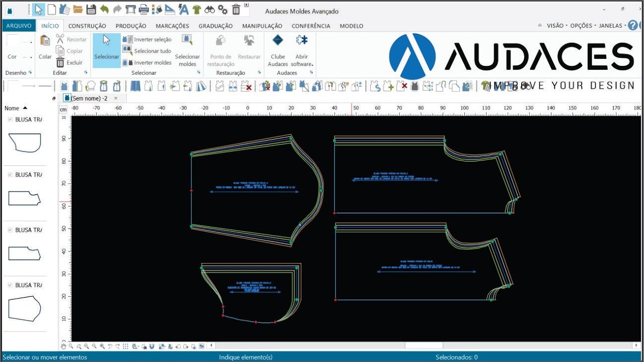Click the first blue blouse toolbar icon

click(65, 86)
